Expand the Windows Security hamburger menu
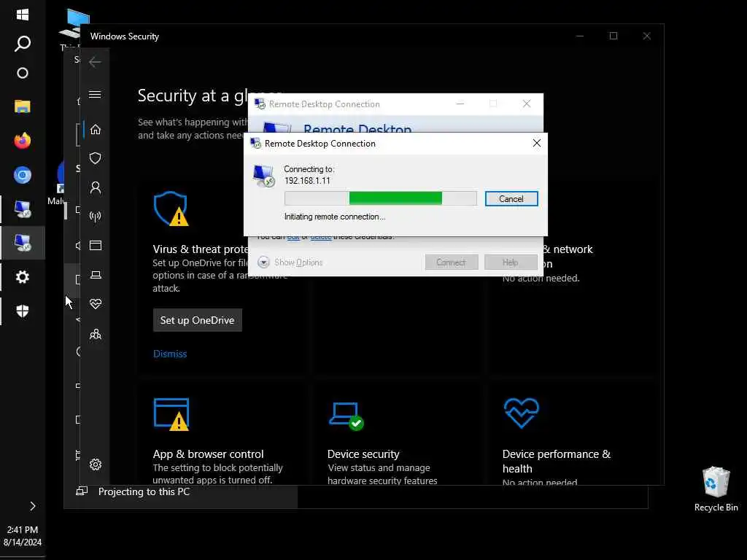 [x=95, y=94]
